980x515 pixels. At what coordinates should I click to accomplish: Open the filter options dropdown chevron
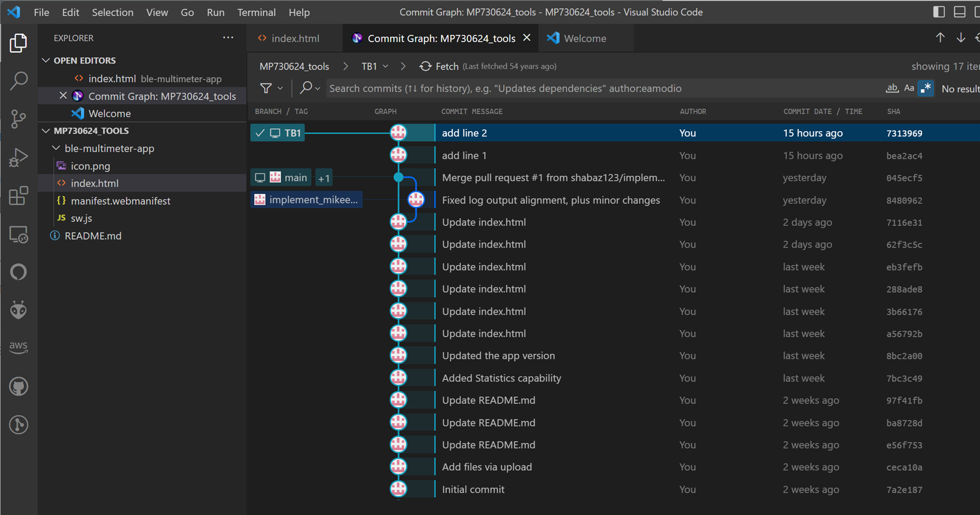(280, 88)
